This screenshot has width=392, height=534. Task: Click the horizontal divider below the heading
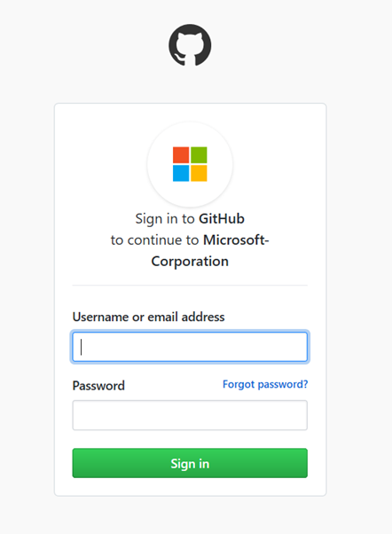click(190, 285)
